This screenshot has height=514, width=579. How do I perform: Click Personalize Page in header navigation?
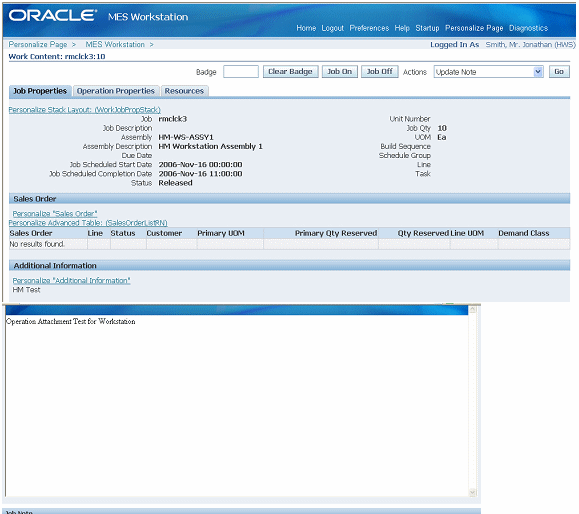click(474, 28)
